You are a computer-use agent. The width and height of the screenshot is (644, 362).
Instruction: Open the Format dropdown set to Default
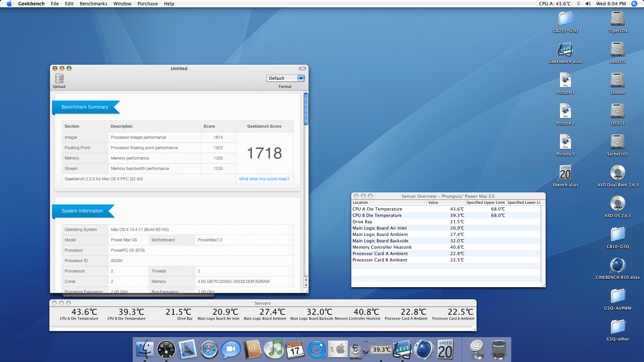[285, 78]
